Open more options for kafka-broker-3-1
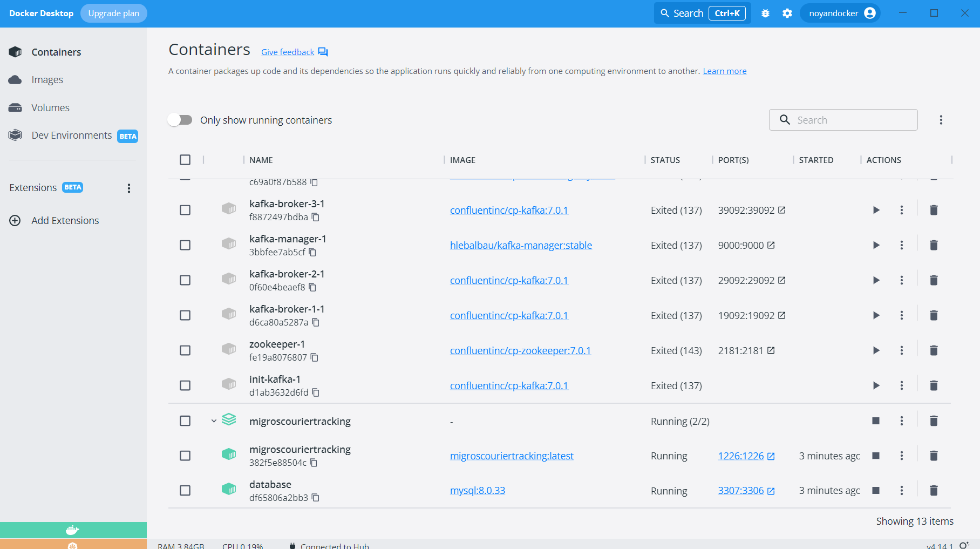 pyautogui.click(x=901, y=210)
